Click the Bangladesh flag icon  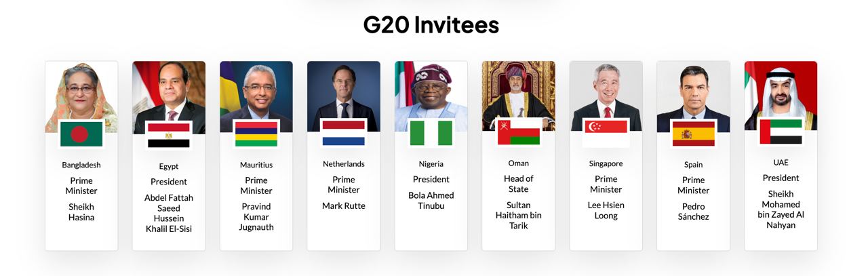81,134
